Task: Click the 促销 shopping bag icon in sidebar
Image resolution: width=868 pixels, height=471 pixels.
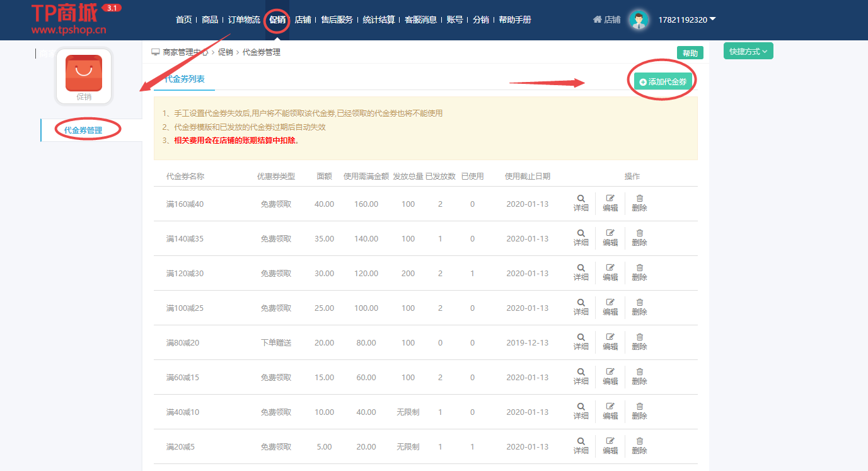Action: click(83, 73)
